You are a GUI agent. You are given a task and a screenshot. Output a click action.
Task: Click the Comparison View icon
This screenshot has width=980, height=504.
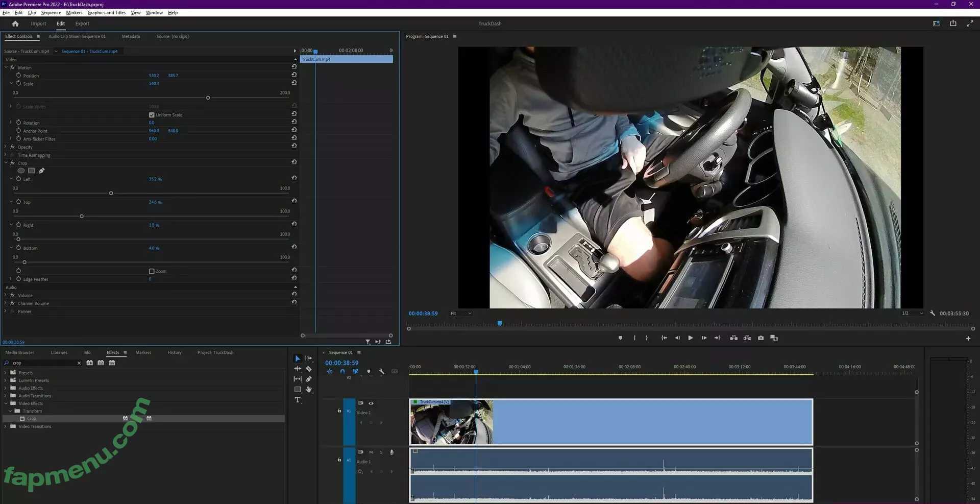[x=774, y=338]
